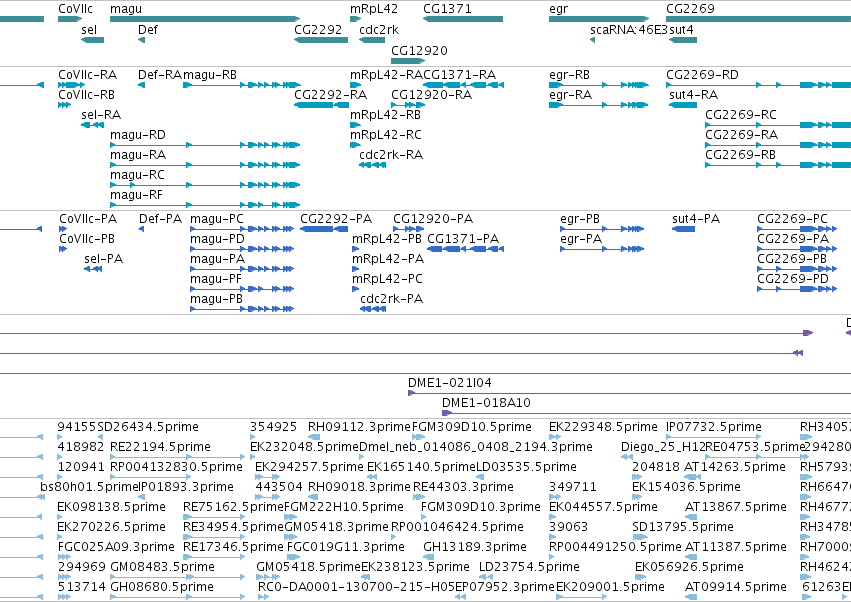Click the mRpL42 gene label
Screen dimensions: 851x602
pos(374,9)
